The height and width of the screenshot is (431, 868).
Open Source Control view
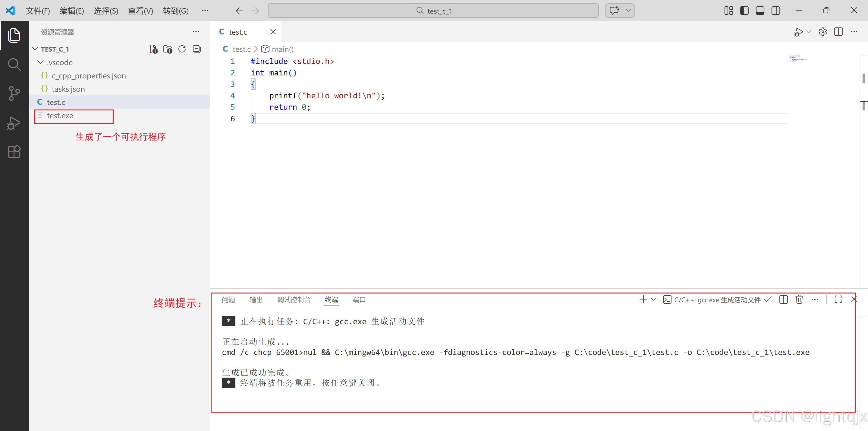click(x=14, y=93)
